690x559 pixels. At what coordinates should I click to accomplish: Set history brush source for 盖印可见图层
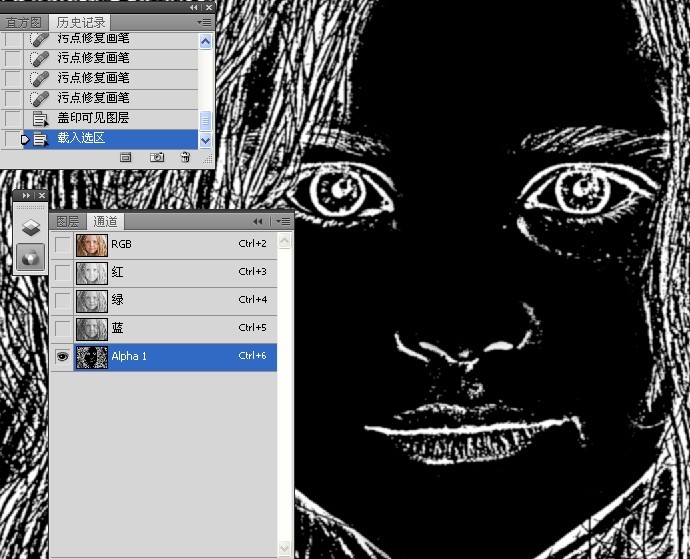[x=13, y=118]
